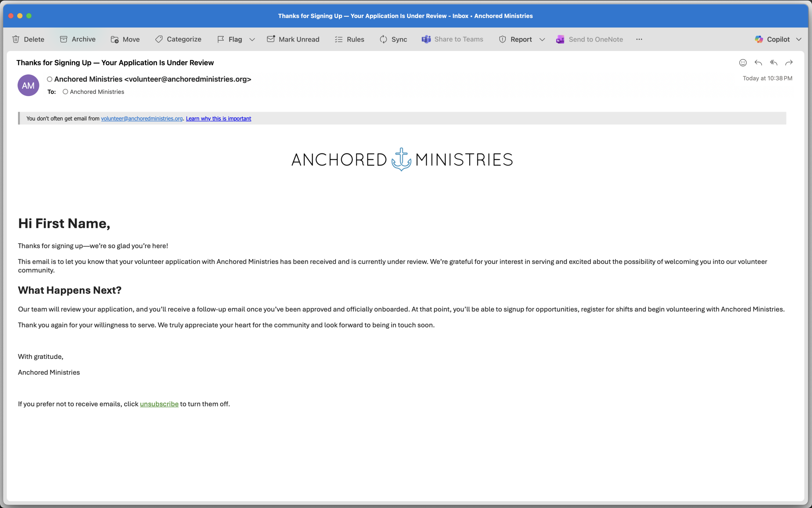Click the Sync icon
812x508 pixels.
pyautogui.click(x=383, y=39)
